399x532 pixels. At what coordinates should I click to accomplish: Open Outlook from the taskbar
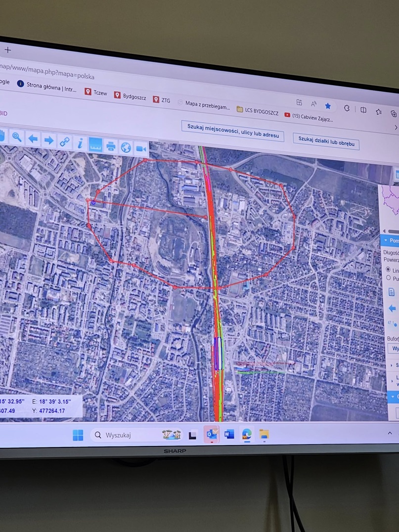(x=212, y=434)
